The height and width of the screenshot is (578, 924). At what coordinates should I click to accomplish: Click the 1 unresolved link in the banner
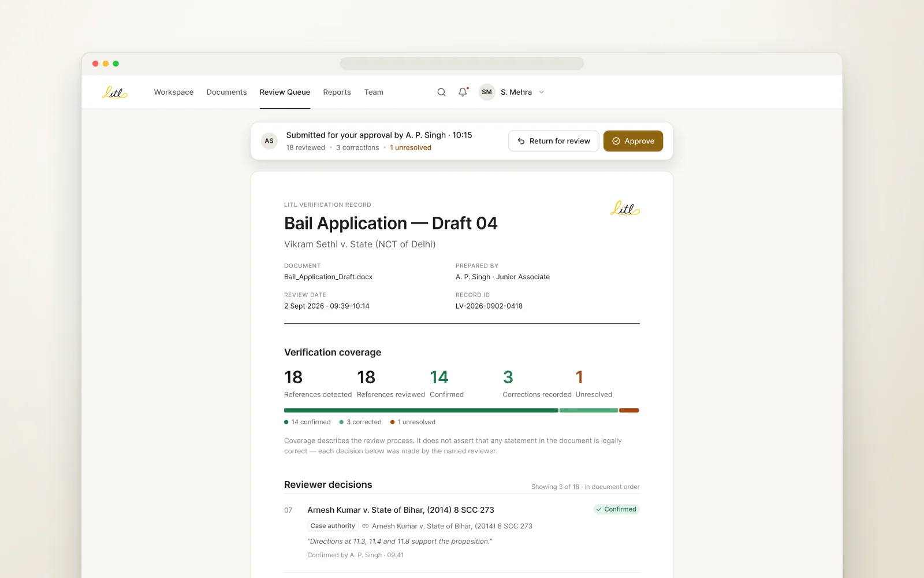click(x=411, y=148)
